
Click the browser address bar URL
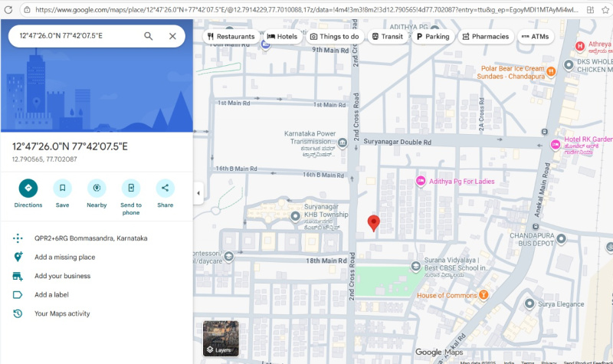point(306,10)
